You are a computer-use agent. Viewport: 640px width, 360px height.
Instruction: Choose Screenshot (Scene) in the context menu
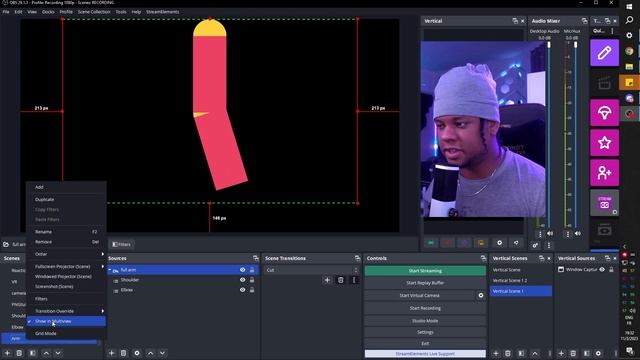pos(66,287)
